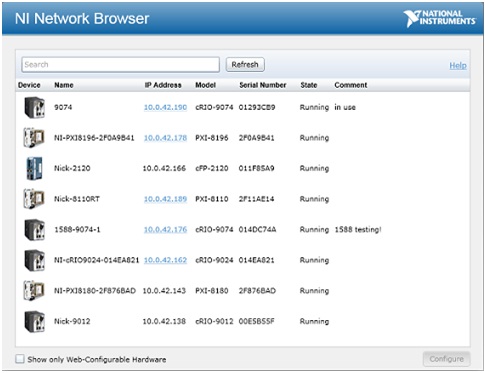Image resolution: width=485 pixels, height=373 pixels.
Task: Sort by the Comment column header
Action: [x=351, y=85]
